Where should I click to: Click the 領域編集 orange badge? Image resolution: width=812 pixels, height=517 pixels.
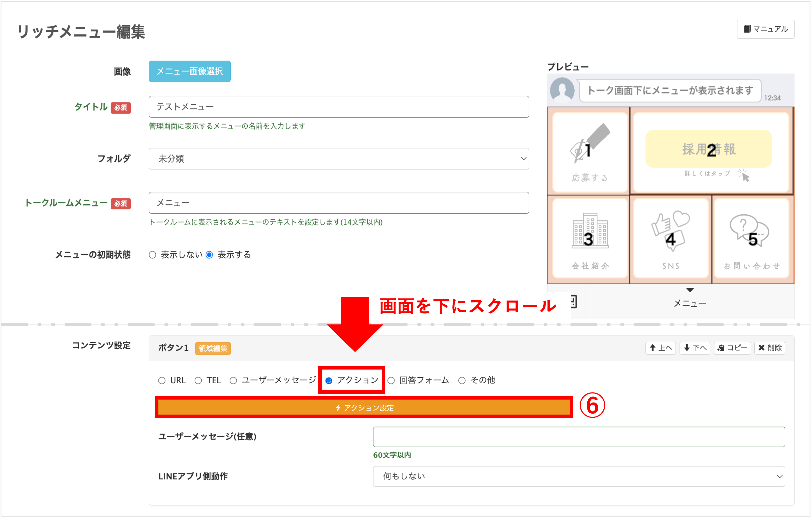(213, 348)
